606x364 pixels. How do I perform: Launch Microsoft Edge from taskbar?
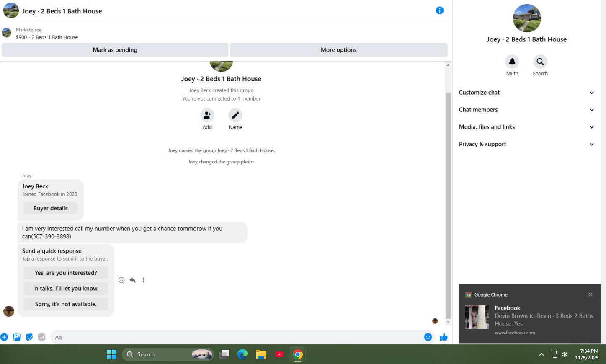[x=242, y=354]
